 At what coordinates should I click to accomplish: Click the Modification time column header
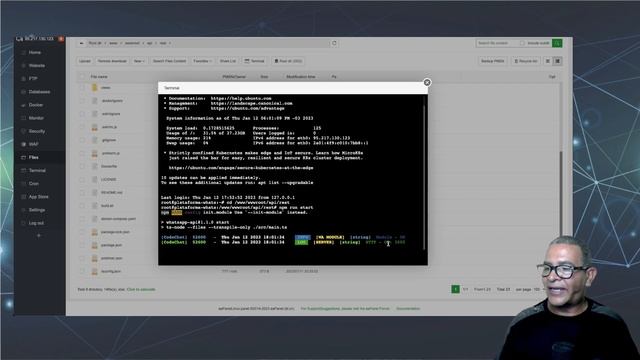[x=300, y=77]
